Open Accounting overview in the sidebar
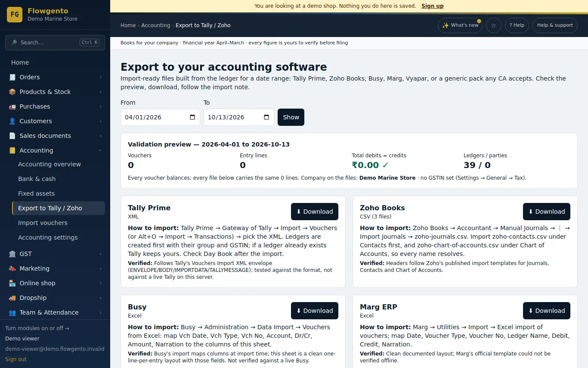588x368 pixels. pyautogui.click(x=59, y=164)
